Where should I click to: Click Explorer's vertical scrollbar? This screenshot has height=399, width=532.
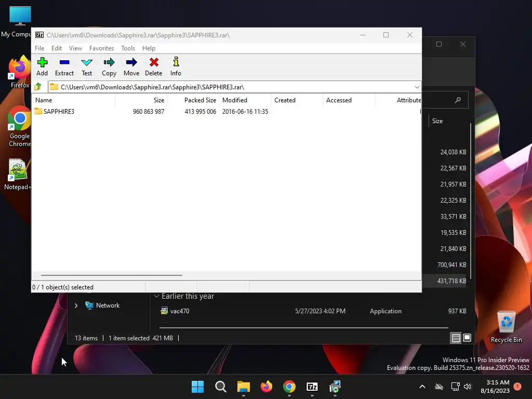coord(471,200)
